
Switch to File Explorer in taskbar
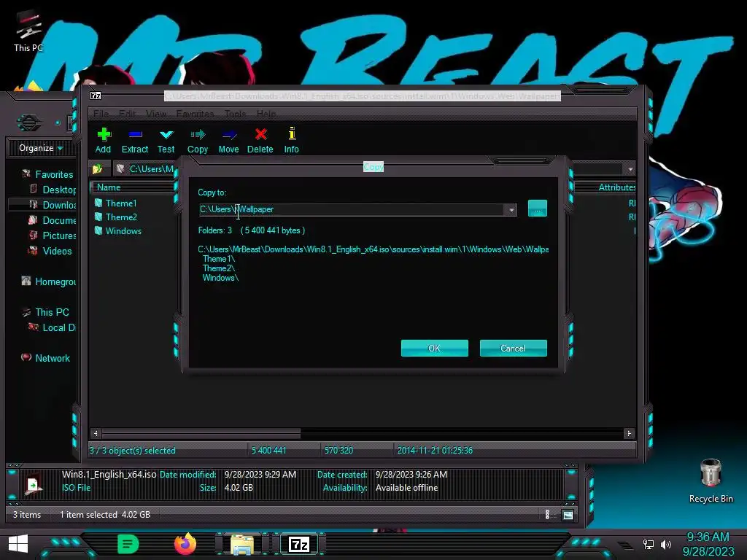pos(242,545)
